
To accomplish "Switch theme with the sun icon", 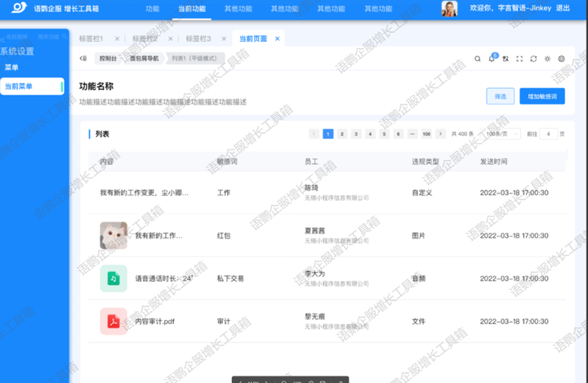I will coord(547,59).
